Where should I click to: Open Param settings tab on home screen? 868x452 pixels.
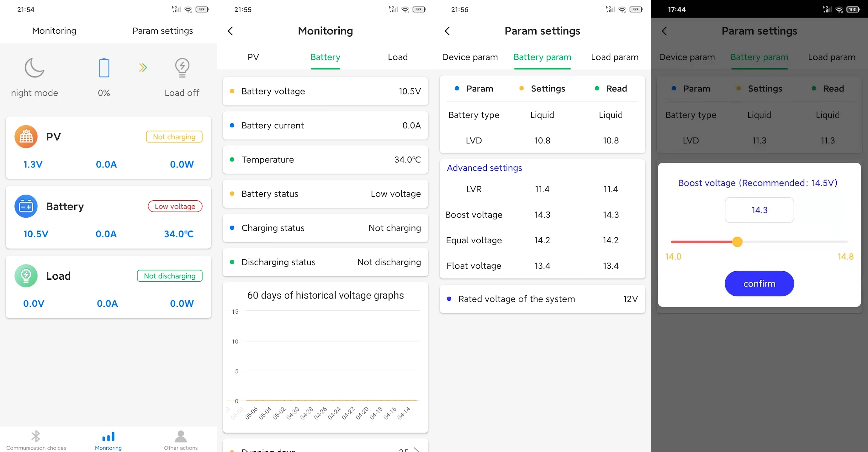pyautogui.click(x=163, y=31)
